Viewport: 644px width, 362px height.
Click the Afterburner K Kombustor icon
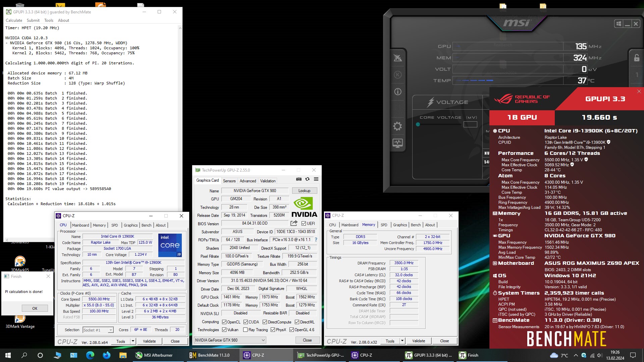(x=398, y=75)
